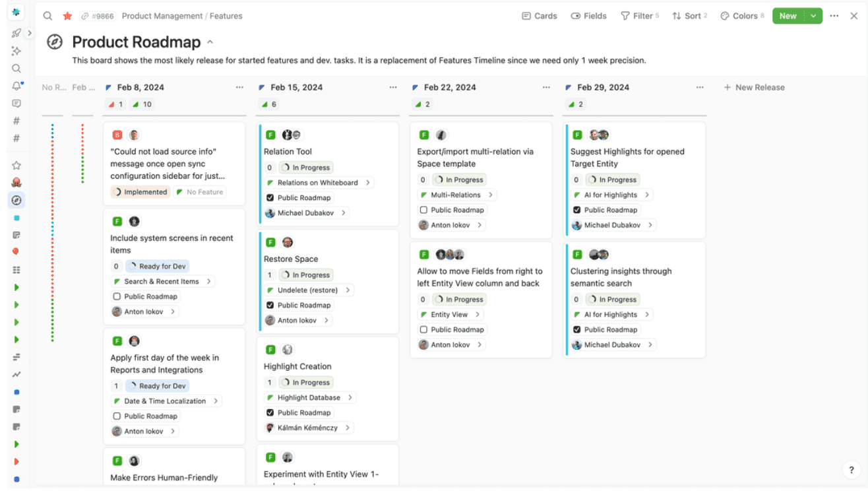Uncheck Public Roadmap on the Restore Space card
Screen dimensions: 868x491
[x=270, y=305]
